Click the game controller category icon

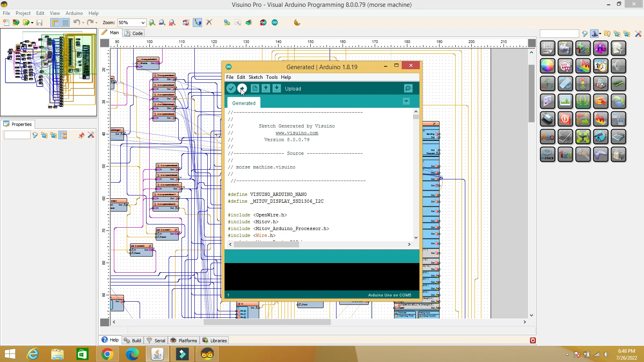click(601, 154)
